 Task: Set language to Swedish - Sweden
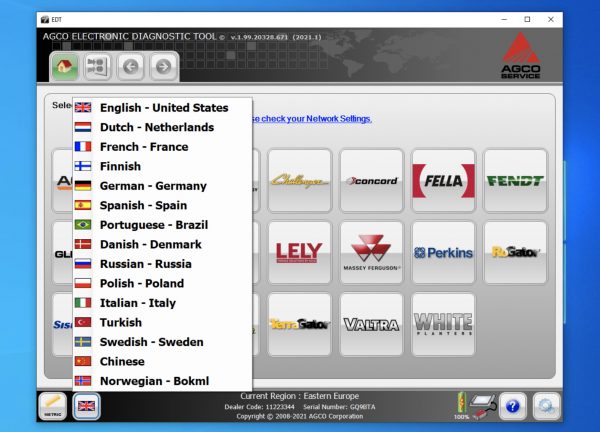(x=162, y=342)
